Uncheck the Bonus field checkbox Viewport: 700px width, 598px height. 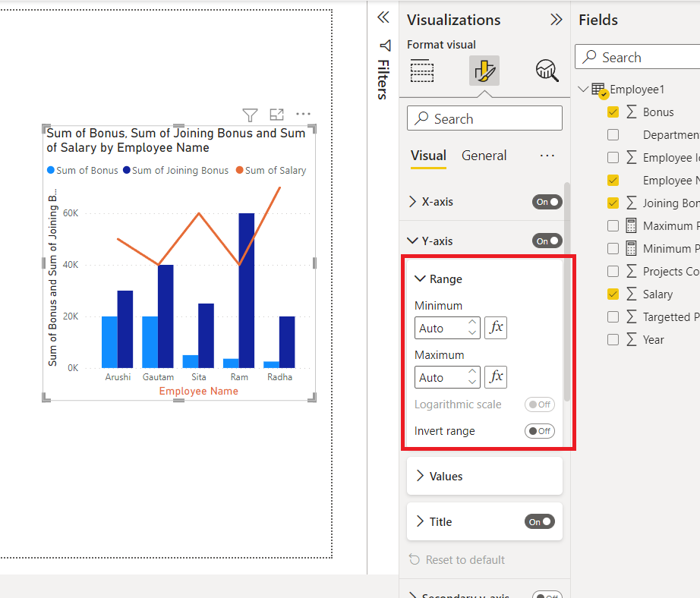pyautogui.click(x=613, y=112)
